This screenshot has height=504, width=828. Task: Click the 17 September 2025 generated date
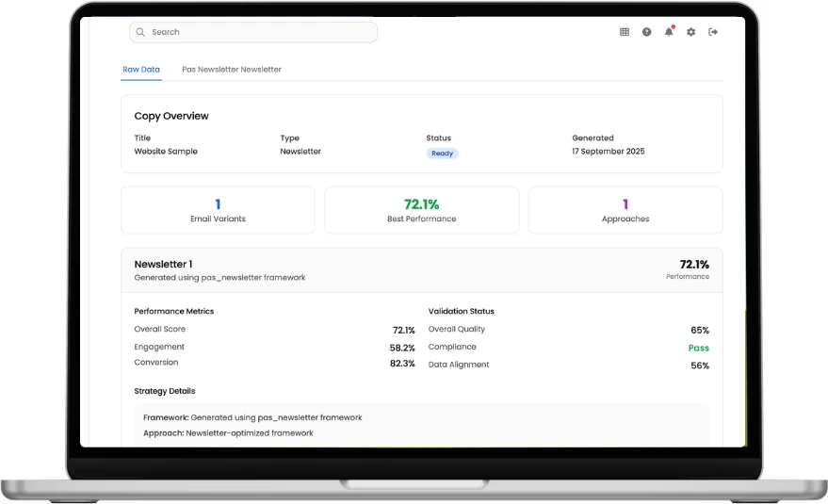[609, 151]
